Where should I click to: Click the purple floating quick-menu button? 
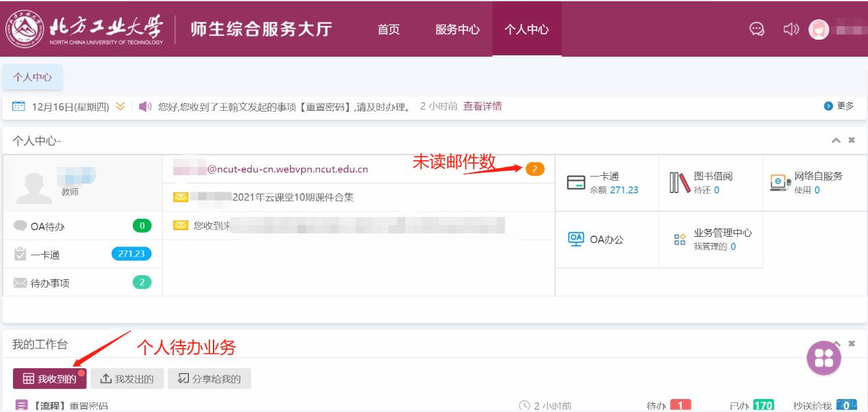click(824, 357)
